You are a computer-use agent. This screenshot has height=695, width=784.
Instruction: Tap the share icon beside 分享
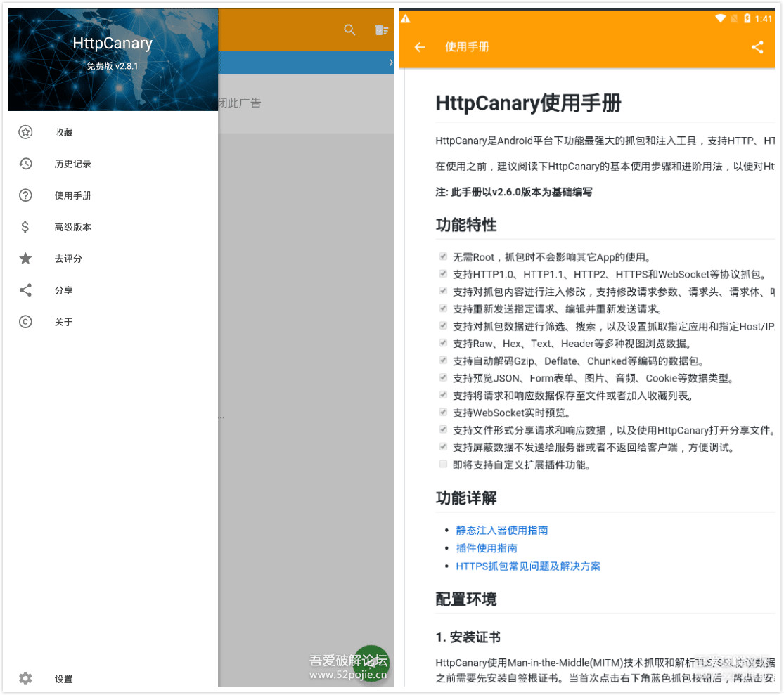(25, 290)
